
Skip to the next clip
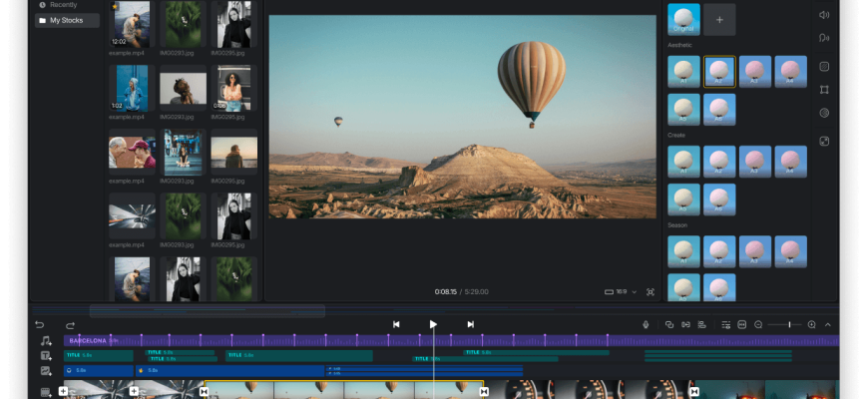(470, 324)
